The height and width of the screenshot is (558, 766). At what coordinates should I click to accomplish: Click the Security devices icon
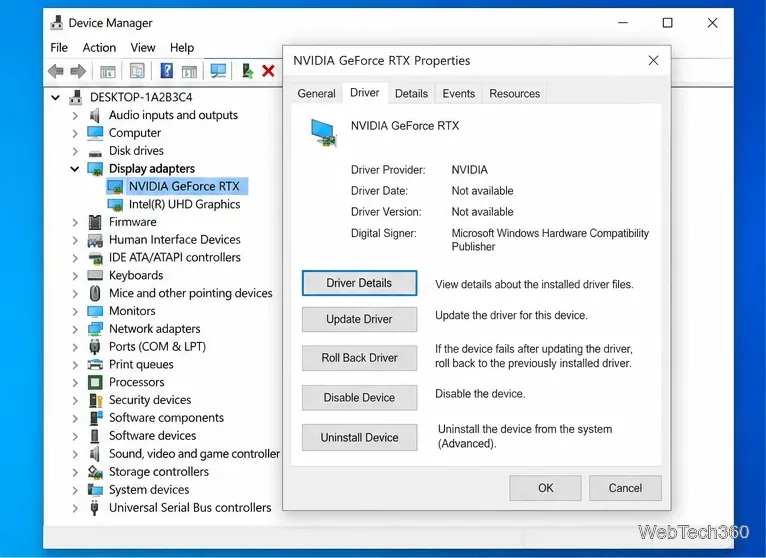95,400
